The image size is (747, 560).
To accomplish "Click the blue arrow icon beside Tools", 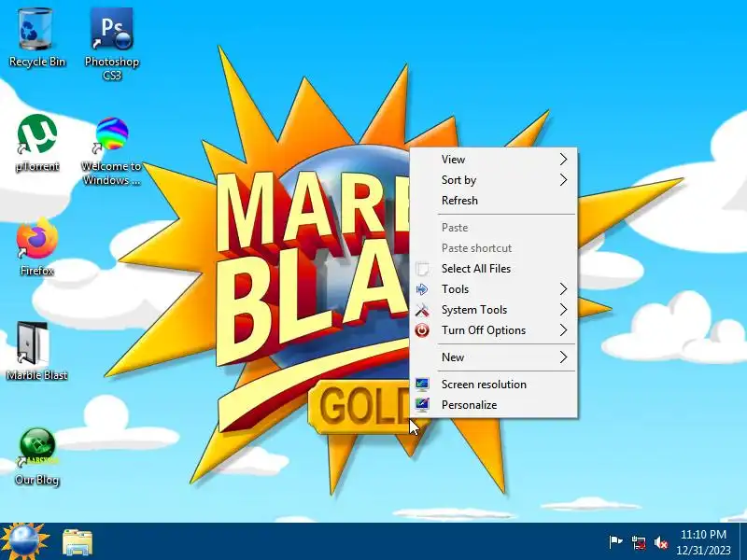I will pyautogui.click(x=422, y=289).
